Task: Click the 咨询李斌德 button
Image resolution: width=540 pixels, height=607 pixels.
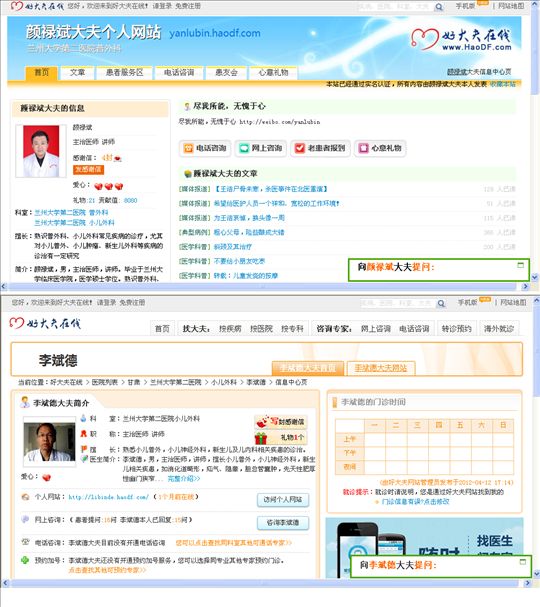Action: click(283, 523)
